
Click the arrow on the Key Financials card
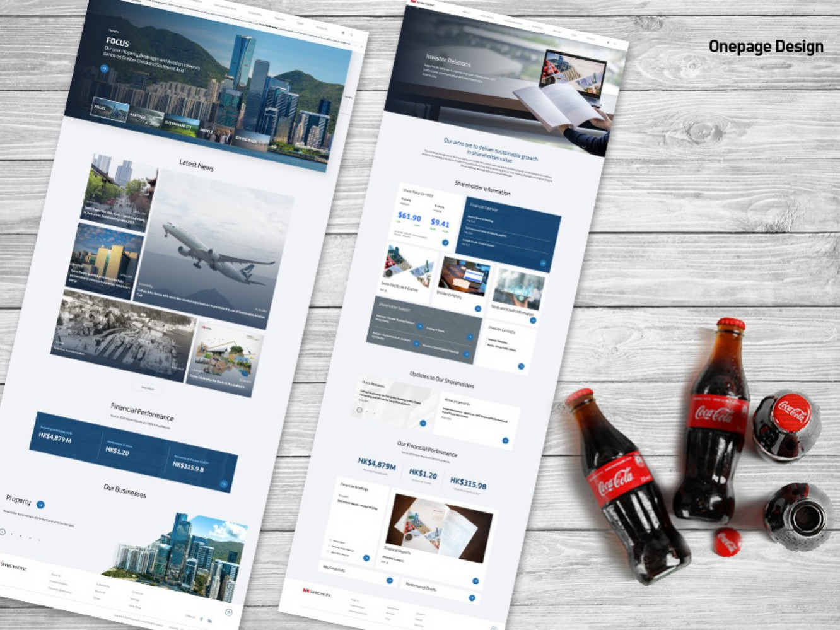click(389, 580)
